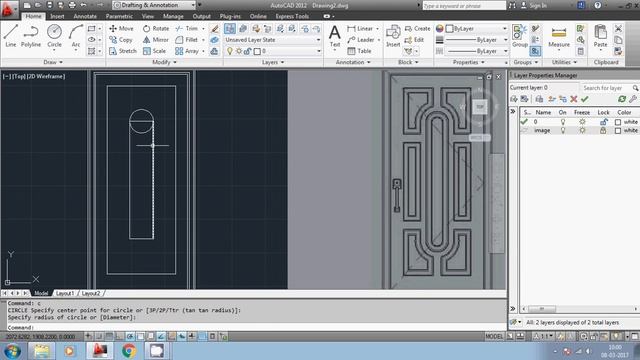Click Create block button
Viewport: 640px width, 360px height.
point(418,29)
